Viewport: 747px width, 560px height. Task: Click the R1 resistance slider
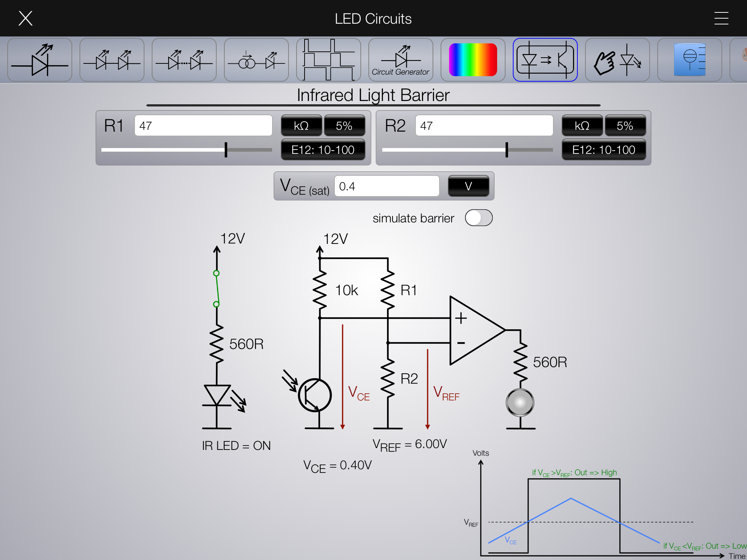point(226,150)
